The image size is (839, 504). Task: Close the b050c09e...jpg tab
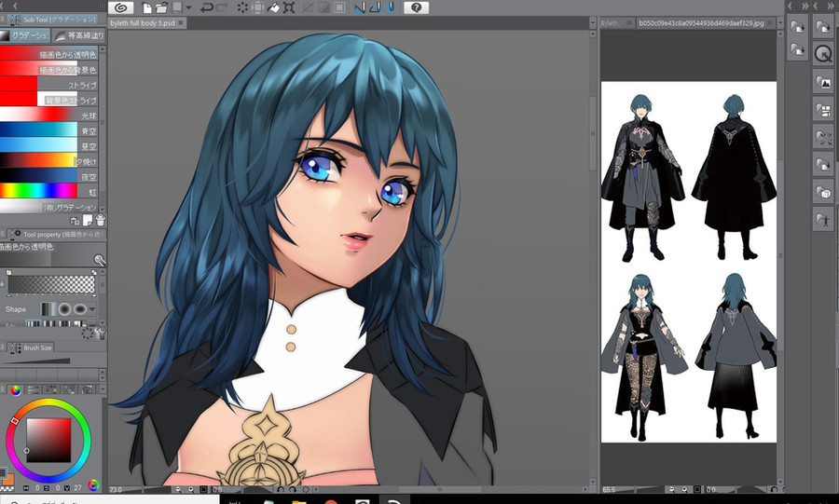point(771,23)
